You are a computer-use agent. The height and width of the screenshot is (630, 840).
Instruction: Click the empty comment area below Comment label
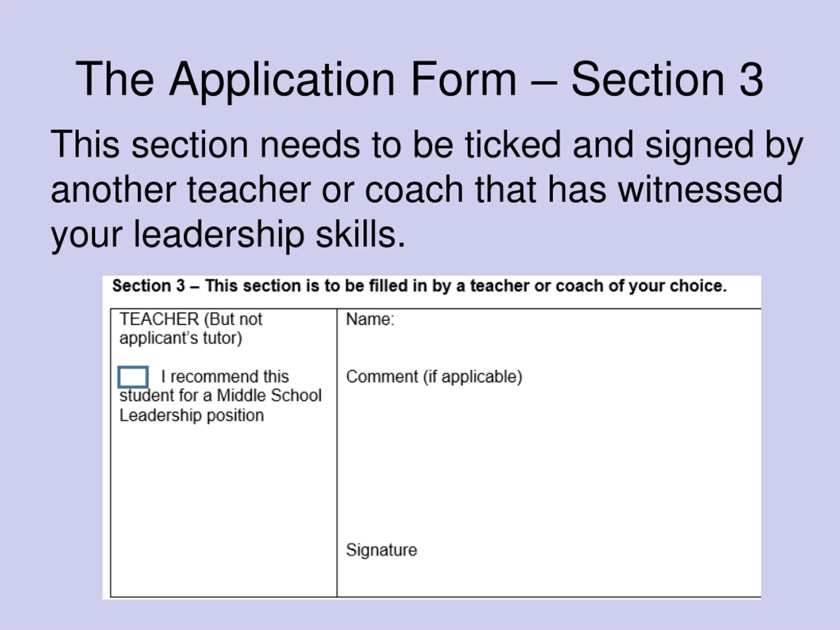[x=547, y=456]
